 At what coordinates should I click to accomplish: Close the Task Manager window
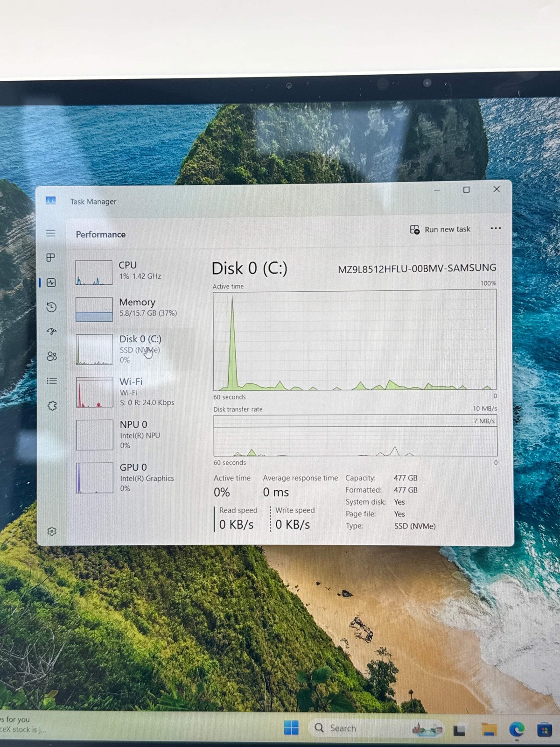(497, 189)
